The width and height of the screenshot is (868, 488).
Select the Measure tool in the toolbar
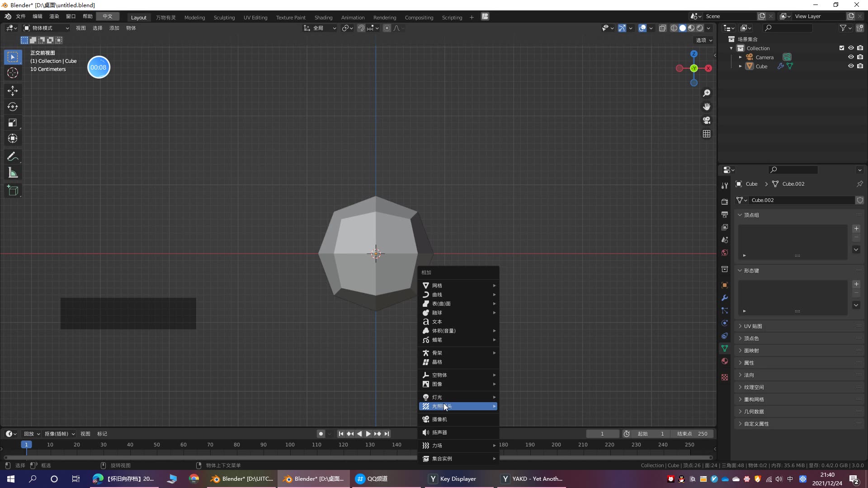pos(13,172)
